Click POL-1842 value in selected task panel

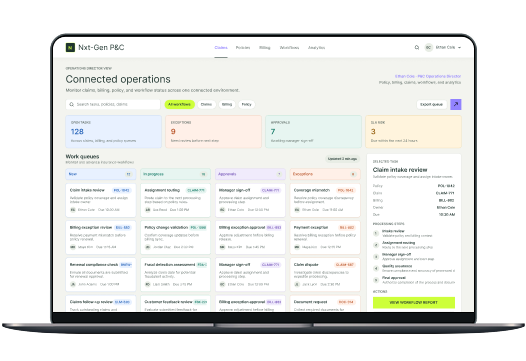point(446,186)
